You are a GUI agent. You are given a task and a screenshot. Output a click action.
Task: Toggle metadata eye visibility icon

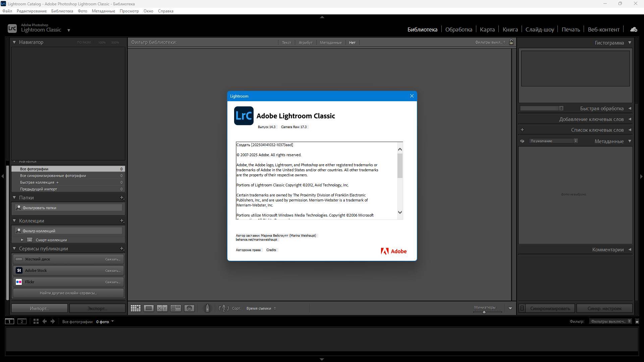coord(522,141)
